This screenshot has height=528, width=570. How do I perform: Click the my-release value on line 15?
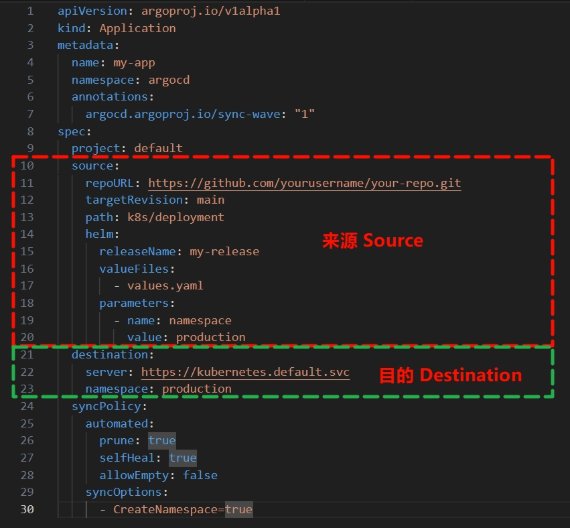point(225,251)
